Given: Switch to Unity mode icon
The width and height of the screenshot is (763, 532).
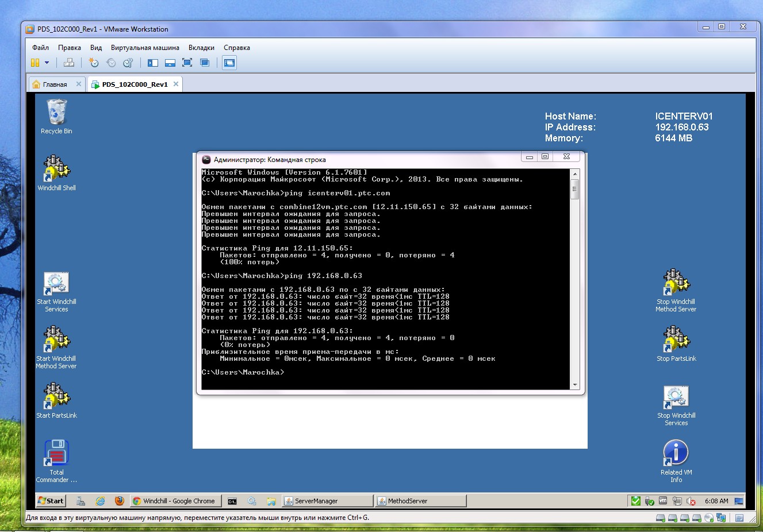Looking at the screenshot, I should [x=204, y=63].
